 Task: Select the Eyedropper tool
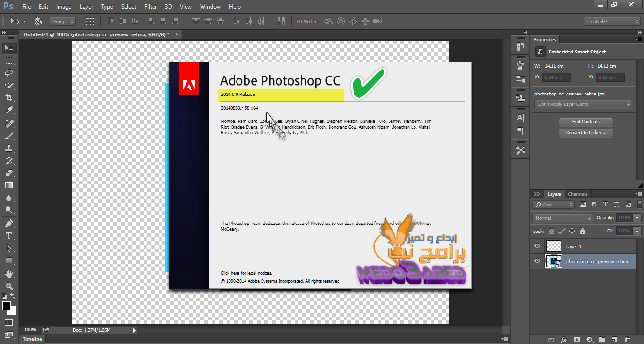click(9, 110)
